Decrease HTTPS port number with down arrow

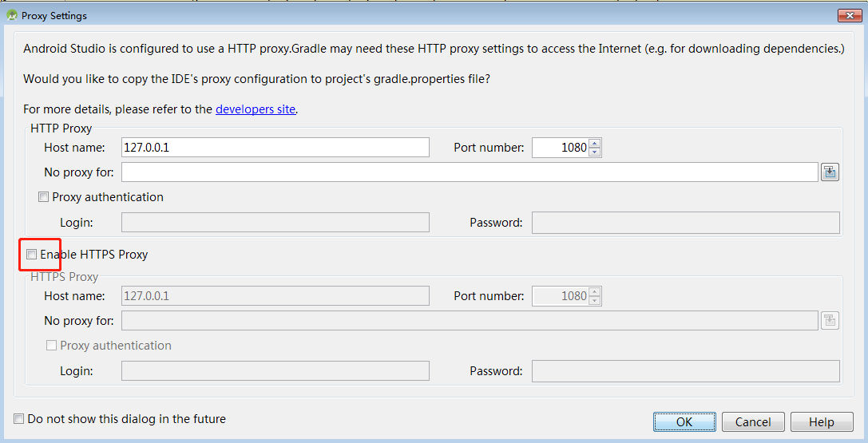click(x=595, y=300)
